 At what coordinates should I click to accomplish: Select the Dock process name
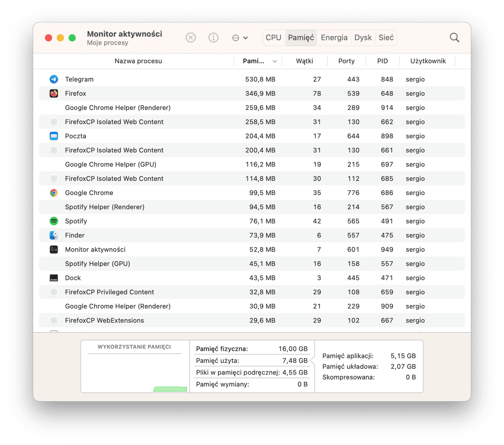point(73,278)
